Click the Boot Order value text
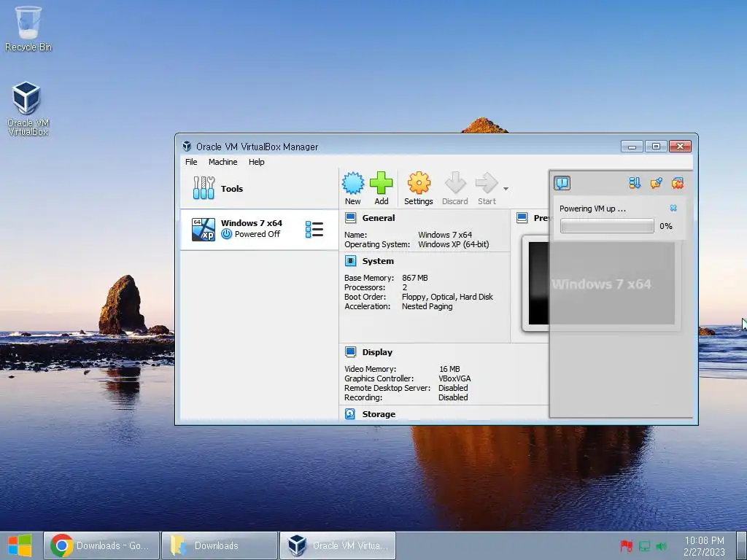This screenshot has height=560, width=747. click(447, 297)
